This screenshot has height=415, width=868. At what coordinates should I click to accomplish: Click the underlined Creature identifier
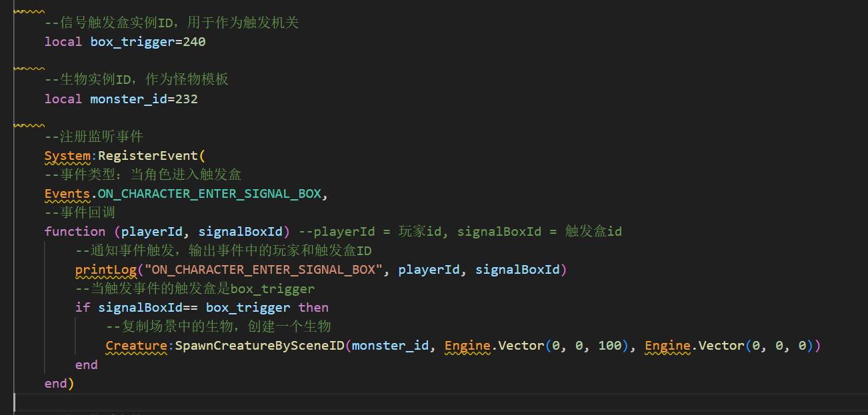point(136,346)
